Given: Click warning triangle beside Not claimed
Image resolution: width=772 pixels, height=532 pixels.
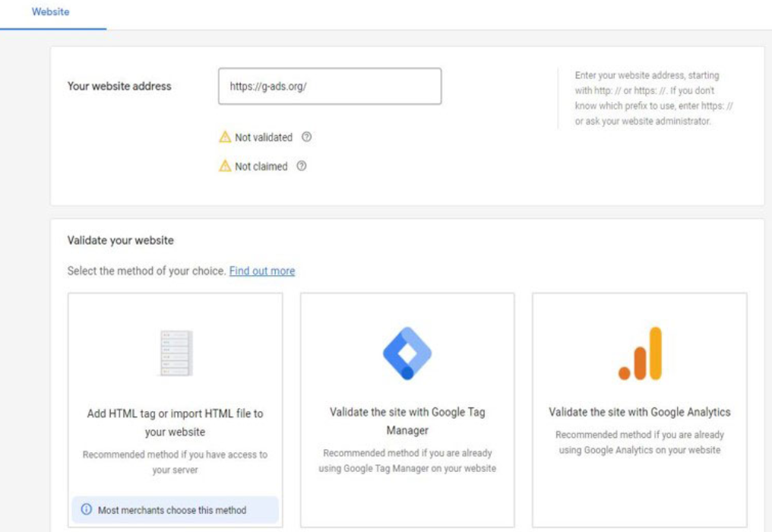Looking at the screenshot, I should 225,166.
